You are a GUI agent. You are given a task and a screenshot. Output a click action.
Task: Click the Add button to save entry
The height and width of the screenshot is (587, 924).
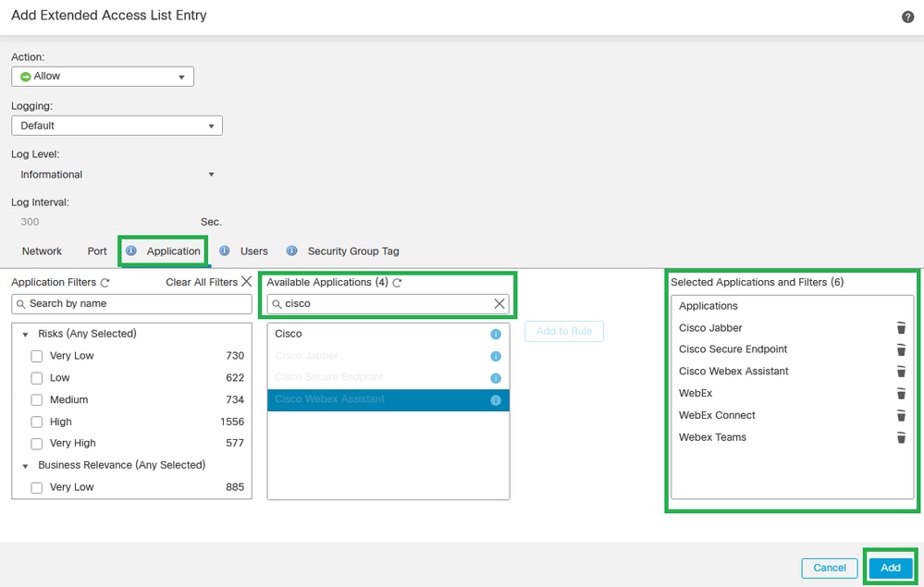888,568
